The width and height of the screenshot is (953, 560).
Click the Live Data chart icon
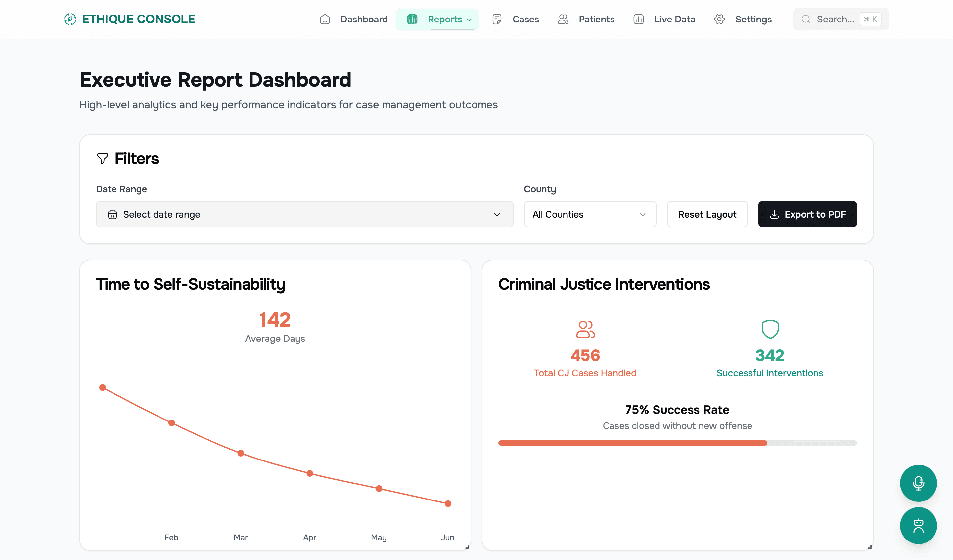point(638,19)
